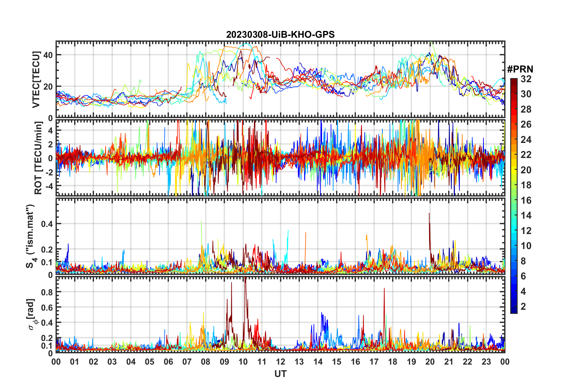
Task: Click the ROT [TECU/min] axis label
Action: pyautogui.click(x=38, y=158)
